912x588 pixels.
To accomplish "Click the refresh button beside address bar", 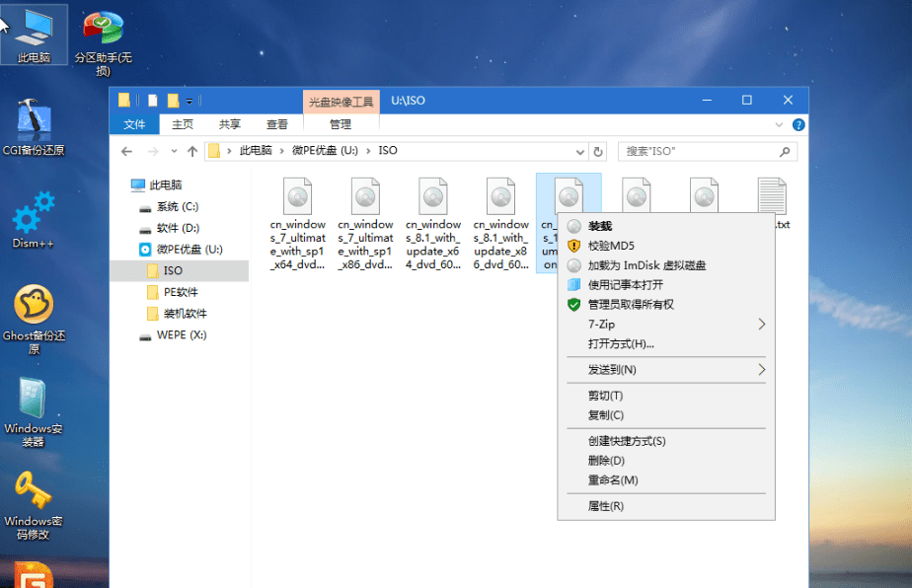I will [598, 152].
